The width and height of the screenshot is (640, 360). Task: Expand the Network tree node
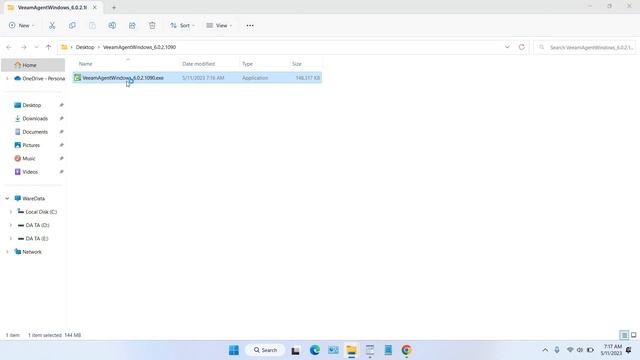tap(7, 252)
